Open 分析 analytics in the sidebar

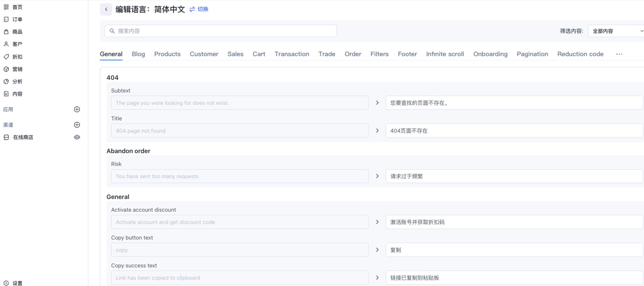[x=17, y=81]
